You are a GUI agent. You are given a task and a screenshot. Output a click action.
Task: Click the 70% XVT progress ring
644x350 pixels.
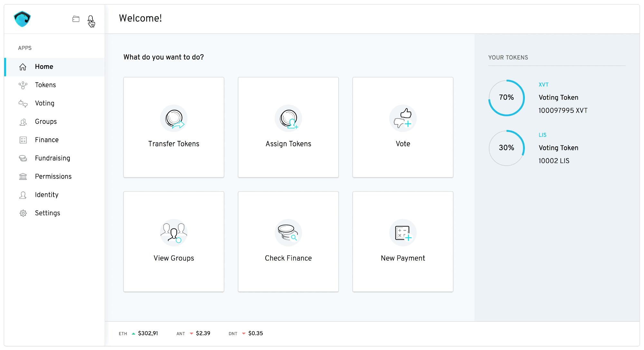coord(507,98)
